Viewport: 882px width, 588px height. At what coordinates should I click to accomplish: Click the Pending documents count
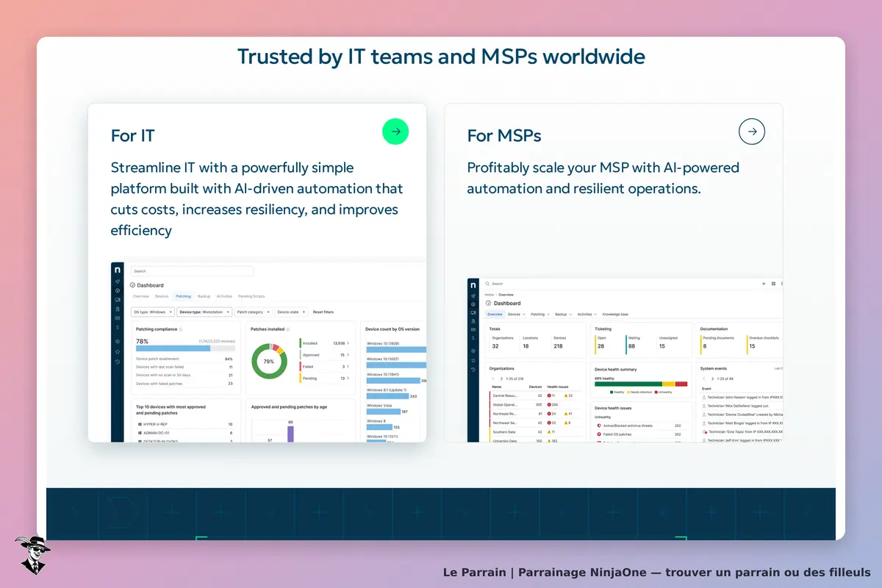[705, 346]
